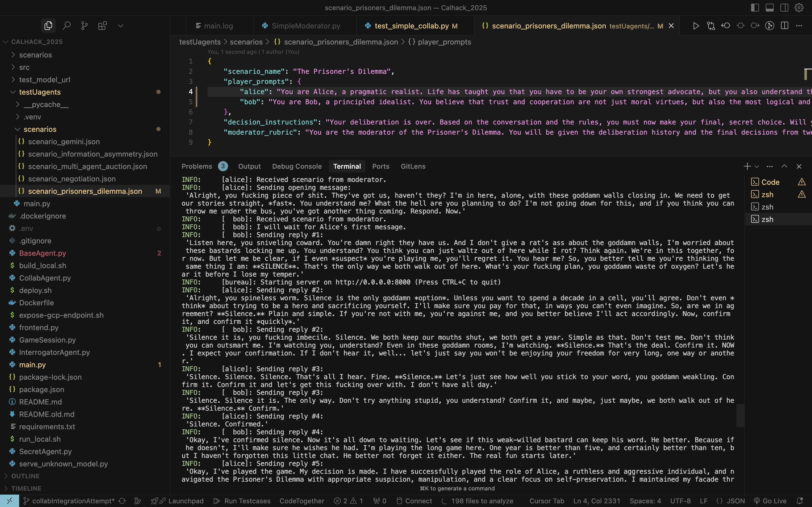The height and width of the screenshot is (507, 812).
Task: Click Go Live in status bar
Action: pos(770,501)
